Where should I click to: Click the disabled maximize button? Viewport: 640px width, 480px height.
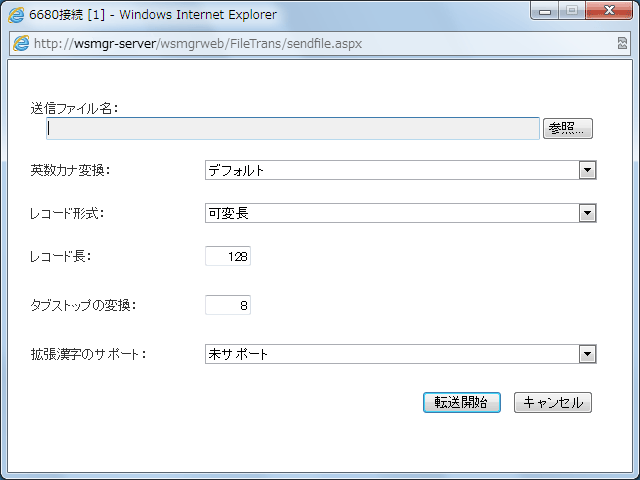[x=572, y=11]
